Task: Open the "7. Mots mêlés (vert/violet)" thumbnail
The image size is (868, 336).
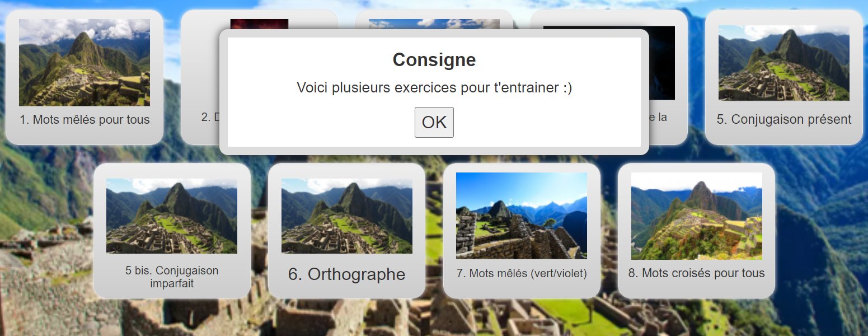Action: coord(522,215)
